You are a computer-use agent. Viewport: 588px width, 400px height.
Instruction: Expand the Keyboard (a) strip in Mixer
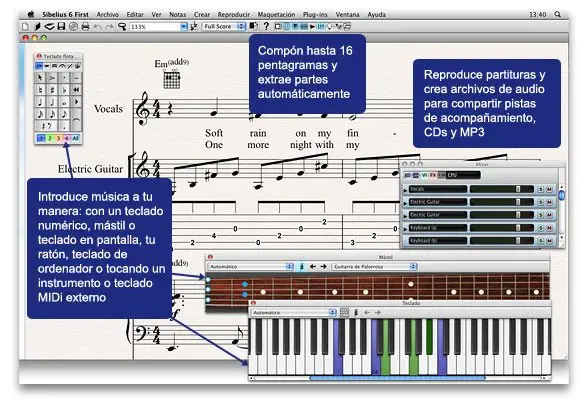405,229
